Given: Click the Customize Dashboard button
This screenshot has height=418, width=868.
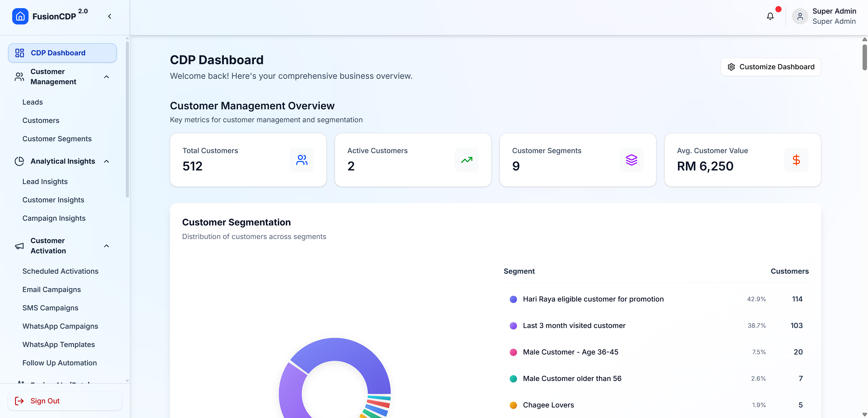Looking at the screenshot, I should (x=771, y=67).
